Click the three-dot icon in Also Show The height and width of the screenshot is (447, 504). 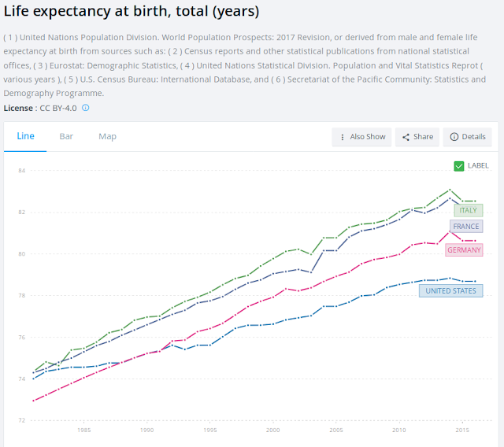[x=343, y=137]
